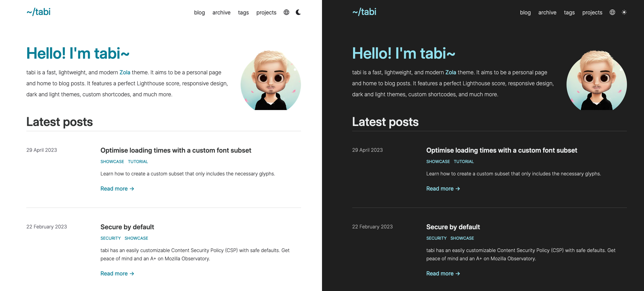Screen dimensions: 644x291
Task: Open language switcher globe in dark-themed page
Action: [x=612, y=12]
